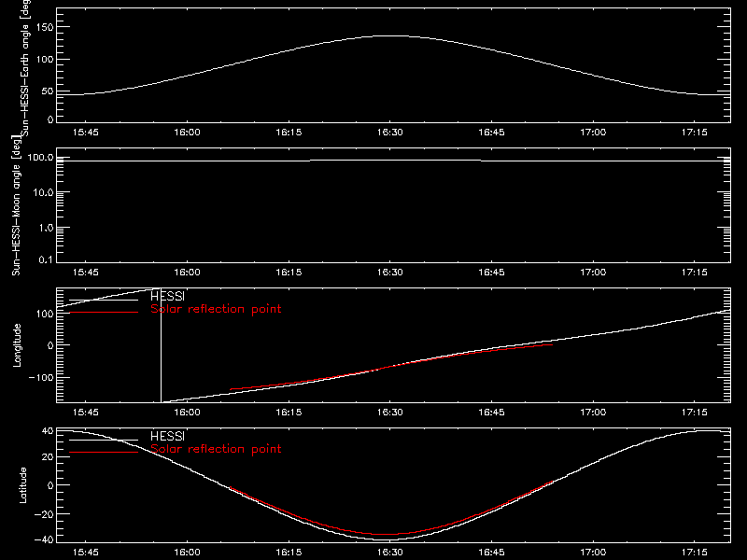Click the -20 tick on Latitude axis
Image resolution: width=747 pixels, height=560 pixels.
[x=45, y=514]
